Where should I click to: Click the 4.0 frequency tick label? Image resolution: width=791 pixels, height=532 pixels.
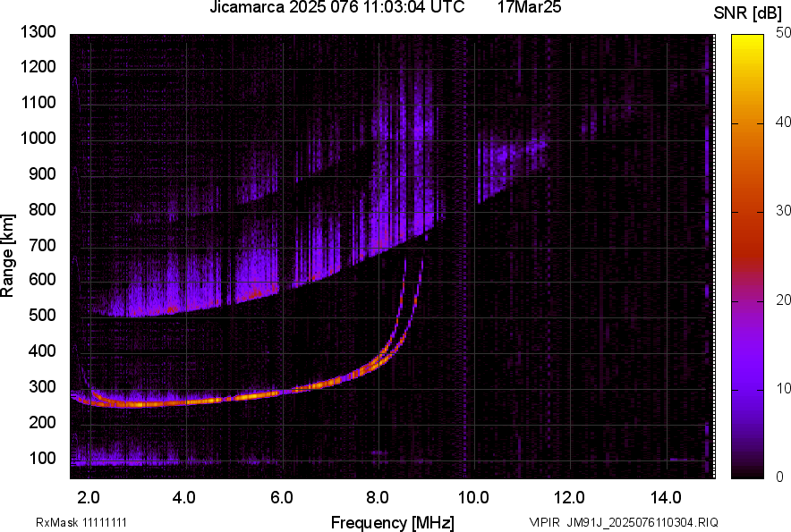click(184, 497)
